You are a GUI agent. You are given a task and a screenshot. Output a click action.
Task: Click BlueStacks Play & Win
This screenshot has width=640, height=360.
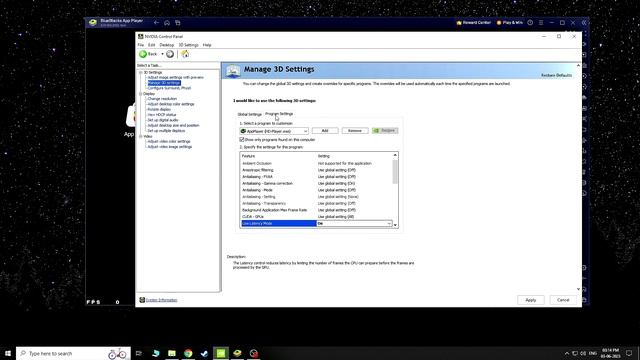coord(509,23)
